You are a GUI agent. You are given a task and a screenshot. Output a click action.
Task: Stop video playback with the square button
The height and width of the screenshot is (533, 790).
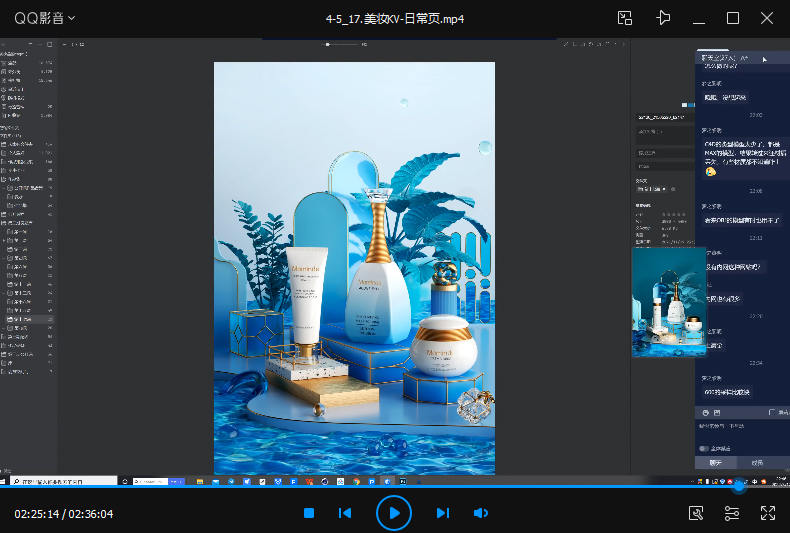[x=309, y=513]
